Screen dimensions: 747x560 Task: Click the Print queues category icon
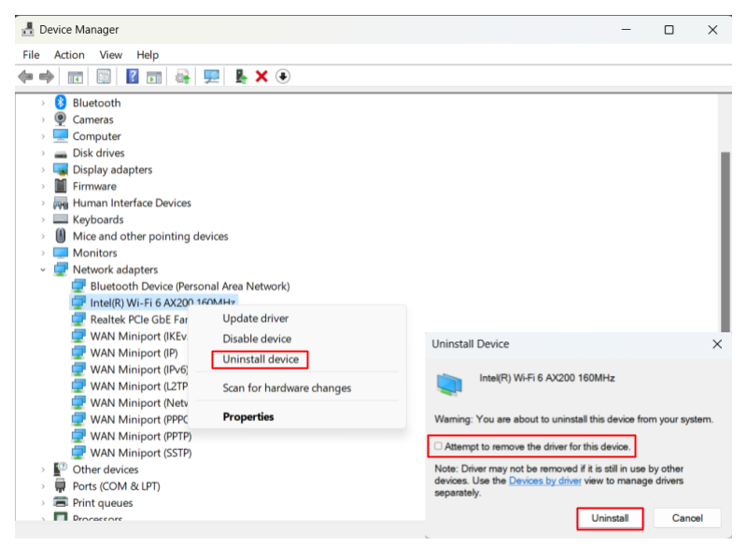coord(61,502)
